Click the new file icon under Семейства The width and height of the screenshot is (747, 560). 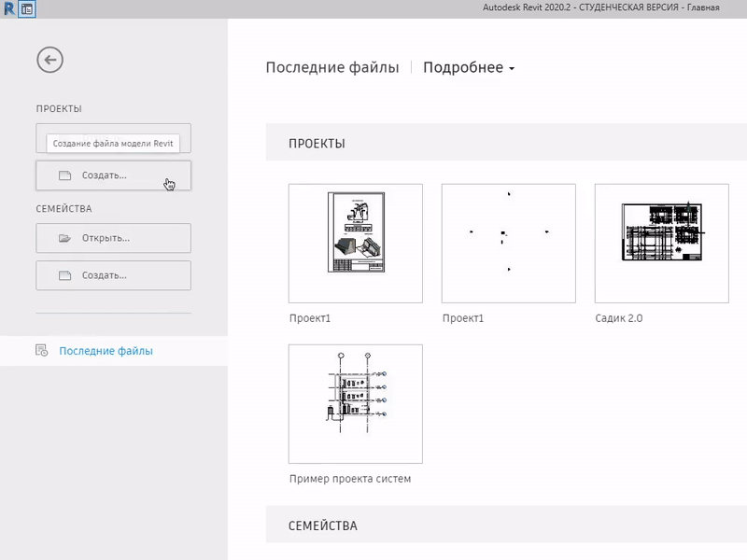coord(64,275)
